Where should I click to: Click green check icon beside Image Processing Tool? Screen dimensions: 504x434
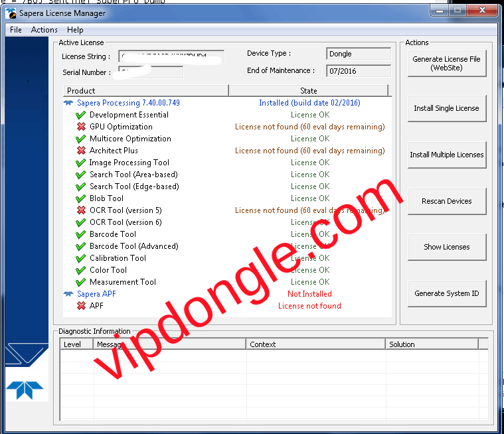[x=80, y=163]
